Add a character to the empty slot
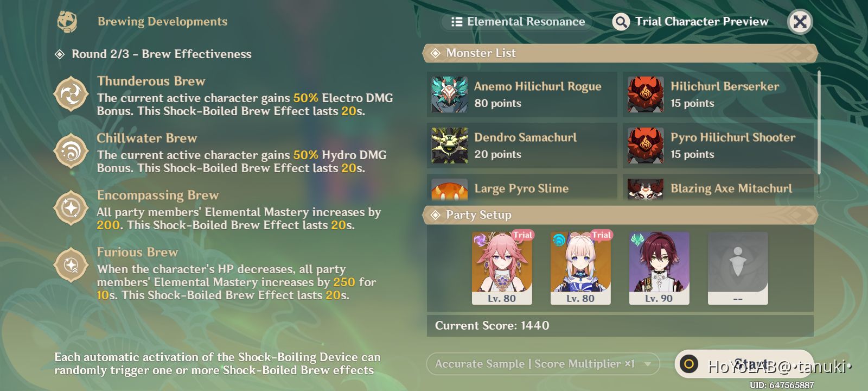 tap(738, 268)
